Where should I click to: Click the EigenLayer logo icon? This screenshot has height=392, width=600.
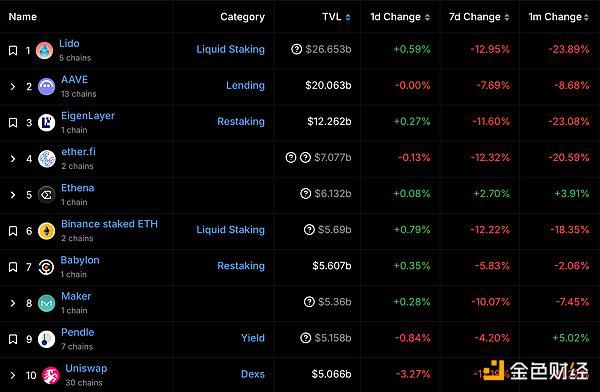[x=46, y=123]
